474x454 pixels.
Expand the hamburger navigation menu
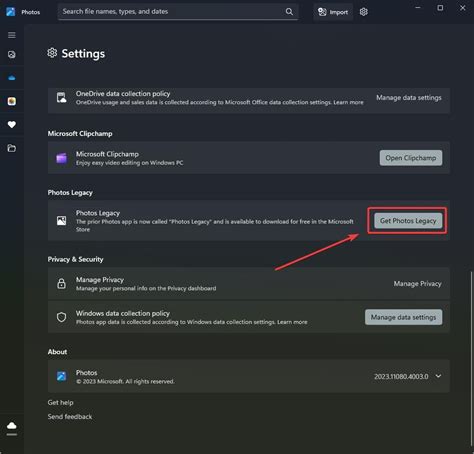tap(12, 35)
